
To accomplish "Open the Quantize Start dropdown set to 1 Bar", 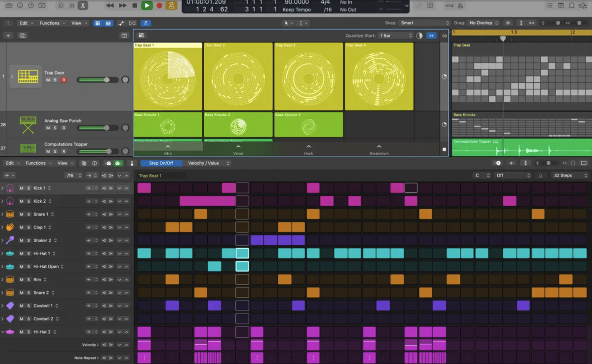I will (395, 36).
